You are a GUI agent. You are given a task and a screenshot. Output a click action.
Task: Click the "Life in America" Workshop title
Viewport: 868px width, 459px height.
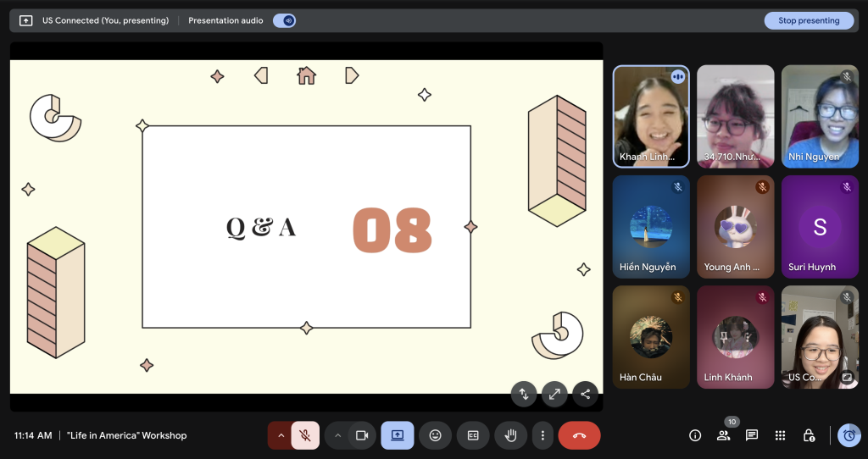pos(127,435)
